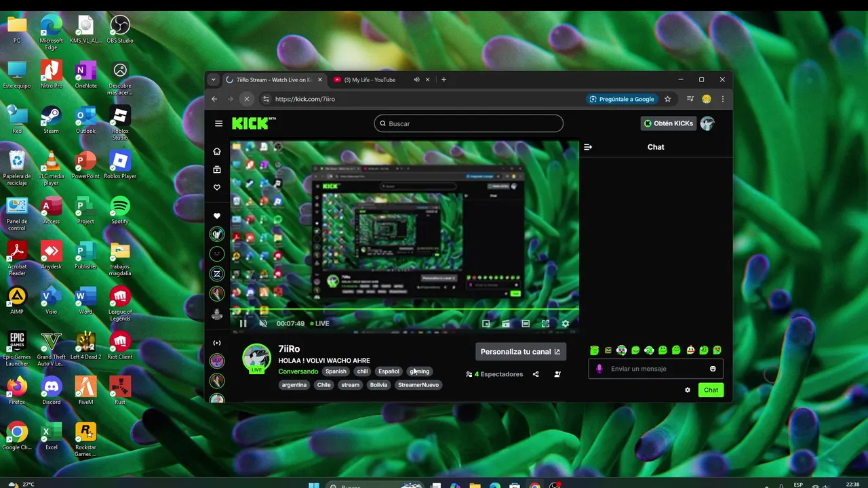Open the Conversando category link
868x488 pixels.
click(298, 371)
